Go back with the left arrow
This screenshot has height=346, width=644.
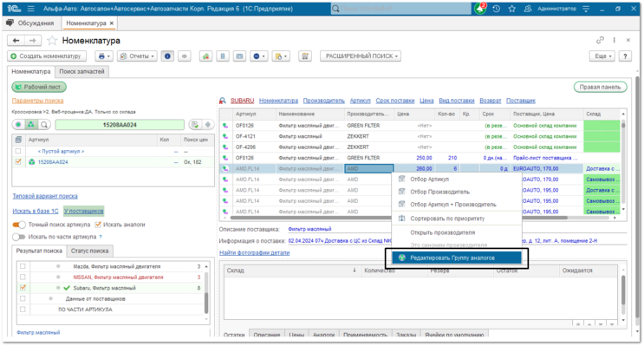16,40
